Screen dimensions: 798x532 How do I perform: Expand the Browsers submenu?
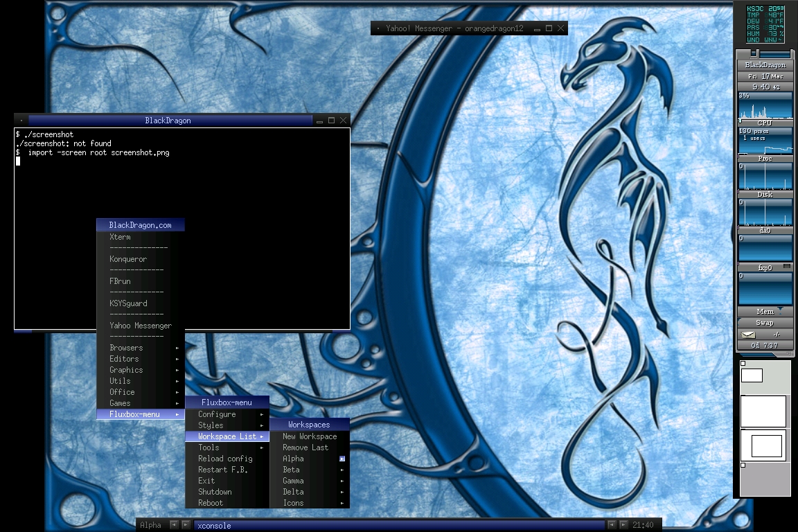point(141,348)
